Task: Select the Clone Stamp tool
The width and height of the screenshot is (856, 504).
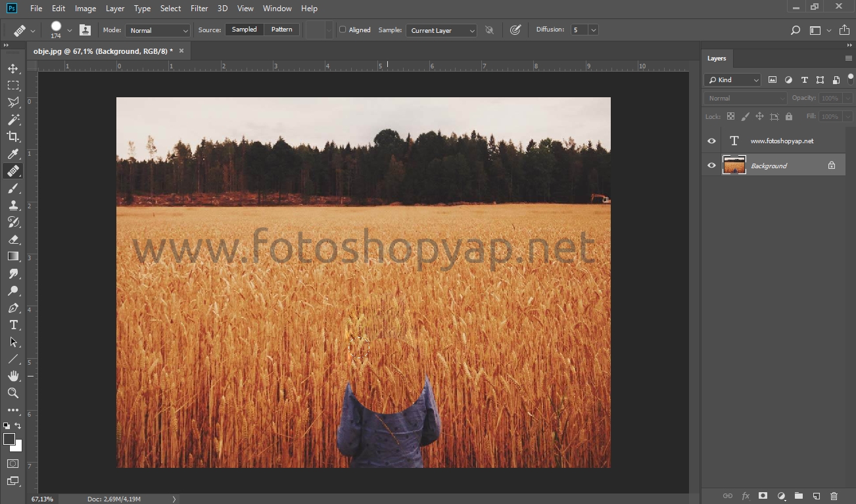Action: (x=13, y=205)
